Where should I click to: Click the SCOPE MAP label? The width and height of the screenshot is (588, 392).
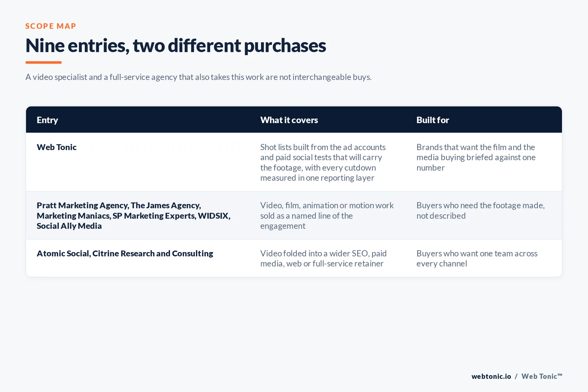coord(51,26)
